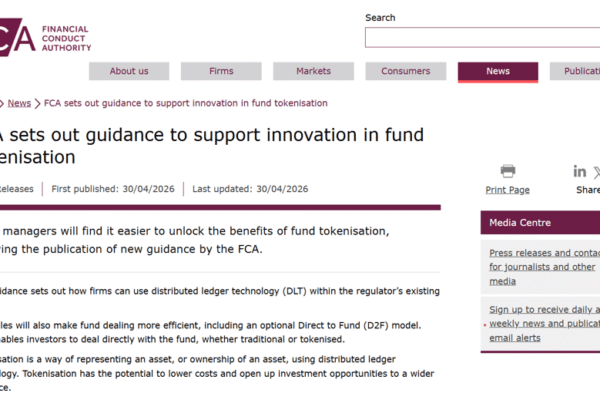Click the Financial Conduct Authority text
The width and height of the screenshot is (600, 400).
(x=67, y=38)
